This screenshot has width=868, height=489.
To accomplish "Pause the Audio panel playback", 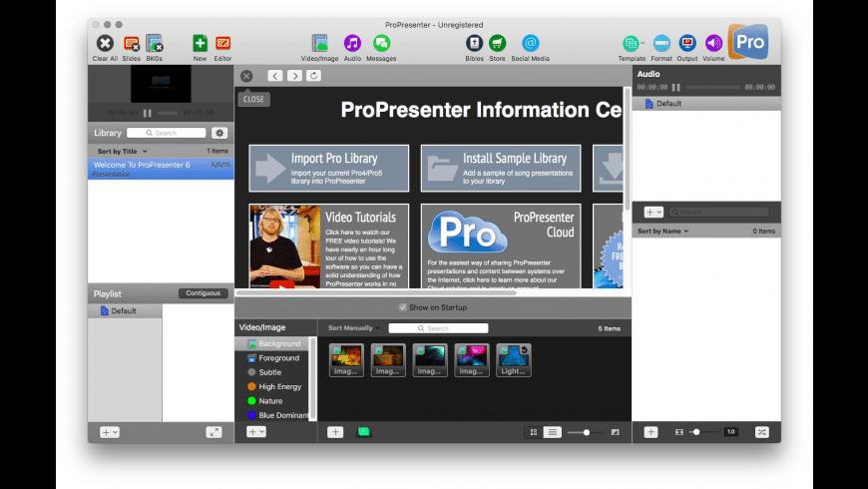I will pyautogui.click(x=675, y=88).
